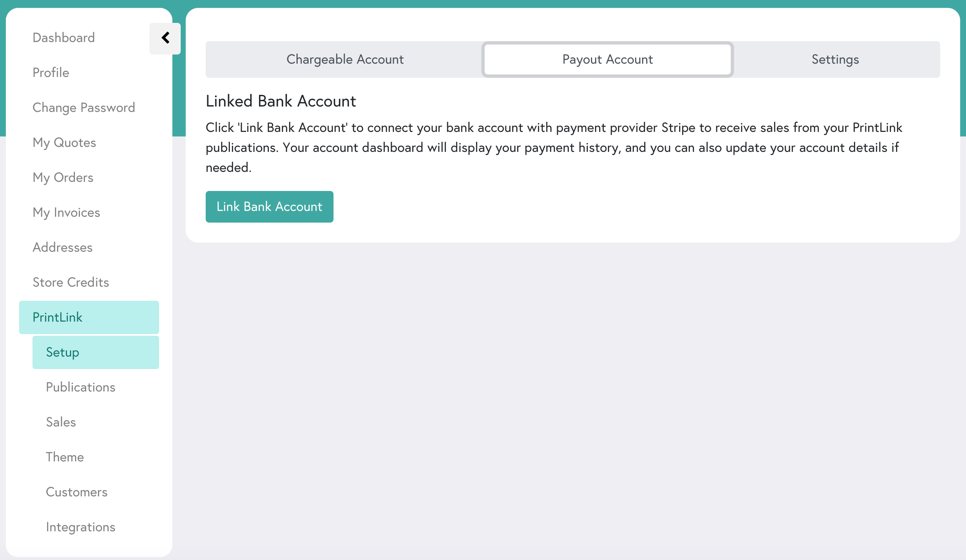Expand the PrintLink menu section
Image resolution: width=966 pixels, height=560 pixels.
coord(57,317)
